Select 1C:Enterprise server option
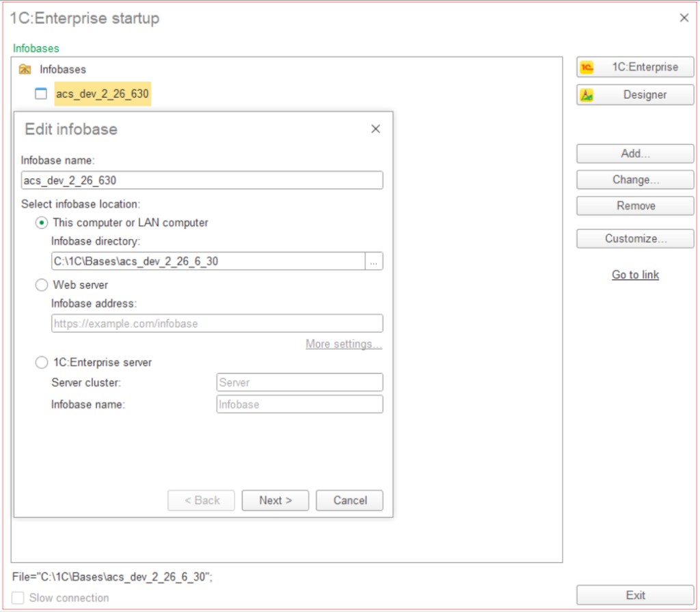Image resolution: width=700 pixels, height=612 pixels. (42, 363)
